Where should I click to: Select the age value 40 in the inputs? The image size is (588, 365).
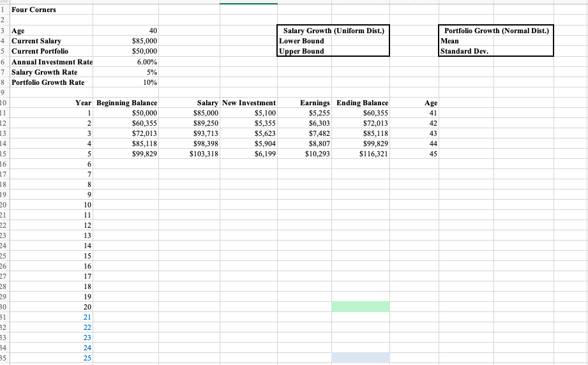point(126,31)
